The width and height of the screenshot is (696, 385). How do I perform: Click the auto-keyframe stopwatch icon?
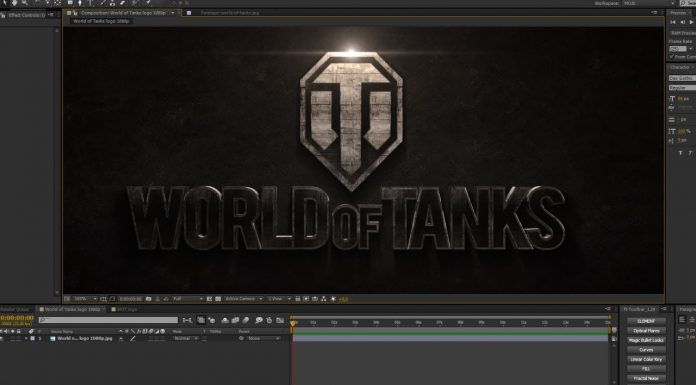point(269,320)
